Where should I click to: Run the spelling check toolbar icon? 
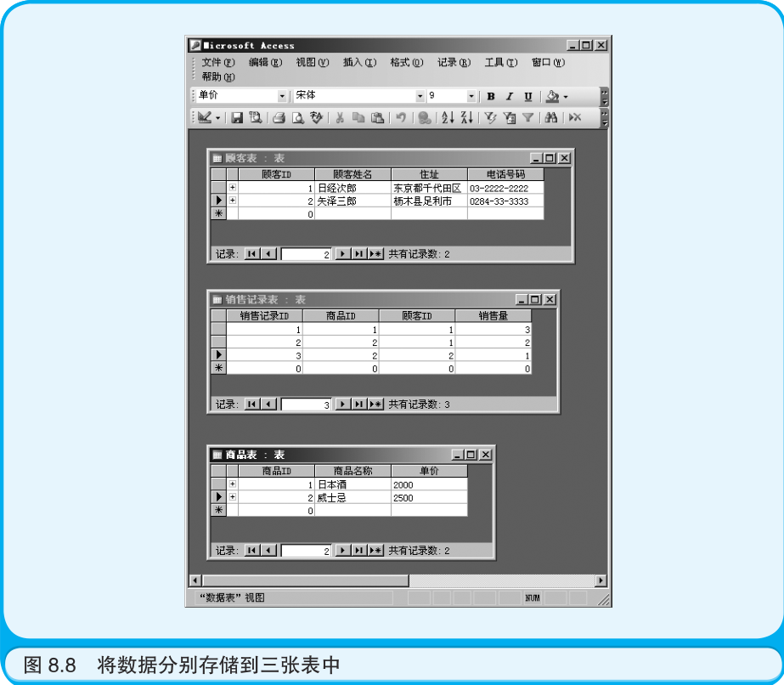coord(317,117)
